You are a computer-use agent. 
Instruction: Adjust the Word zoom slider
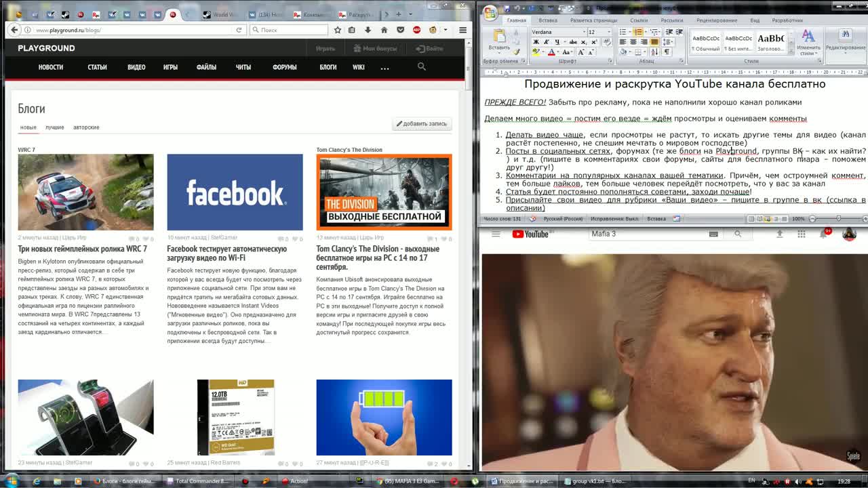pyautogui.click(x=838, y=218)
